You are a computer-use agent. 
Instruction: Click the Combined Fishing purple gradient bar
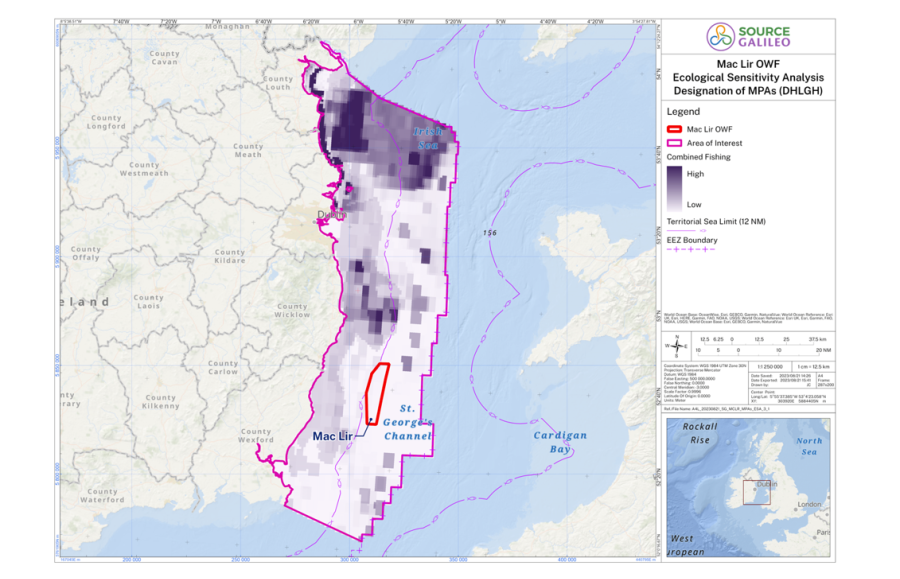click(674, 189)
